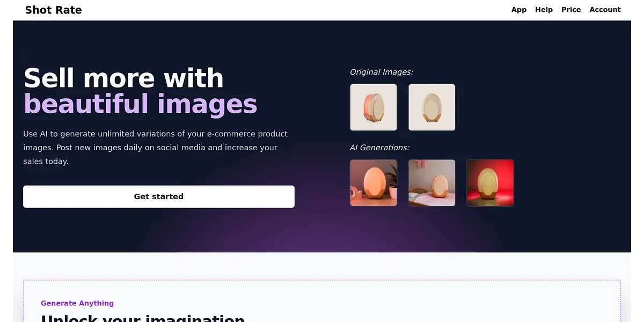Open first AI generation with plant background
Image resolution: width=644 pixels, height=322 pixels.
[x=374, y=183]
